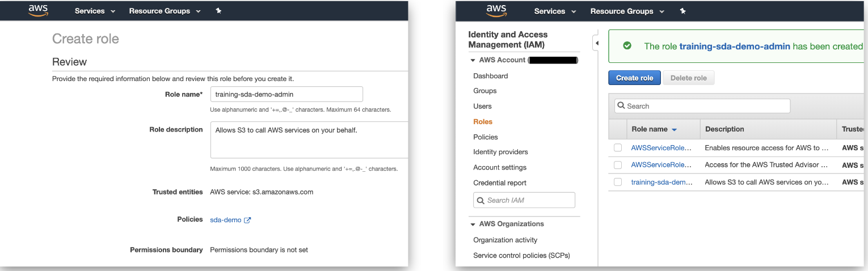The width and height of the screenshot is (868, 271).
Task: Click the green success checkmark icon
Action: pos(627,46)
